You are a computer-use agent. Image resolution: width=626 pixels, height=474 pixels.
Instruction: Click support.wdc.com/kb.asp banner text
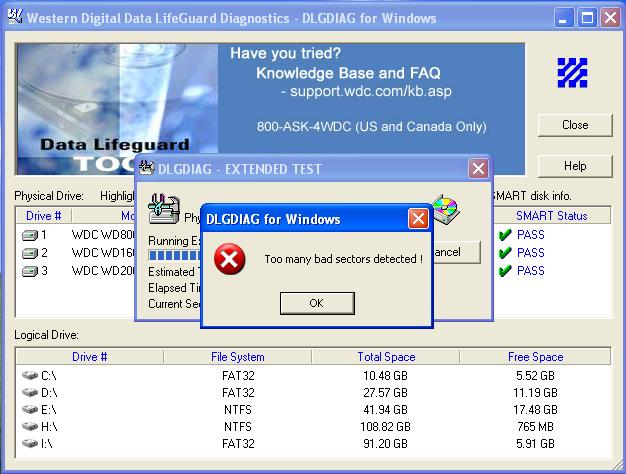371,91
